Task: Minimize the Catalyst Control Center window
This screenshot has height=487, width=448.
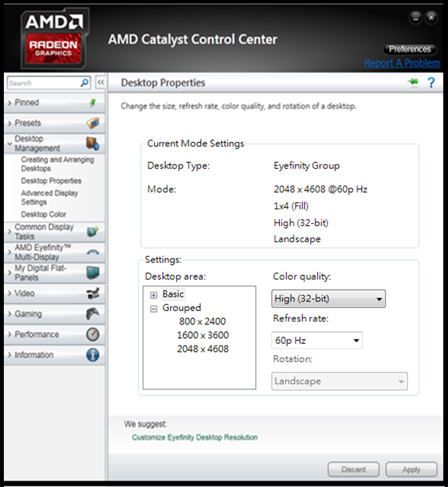Action: click(x=416, y=17)
